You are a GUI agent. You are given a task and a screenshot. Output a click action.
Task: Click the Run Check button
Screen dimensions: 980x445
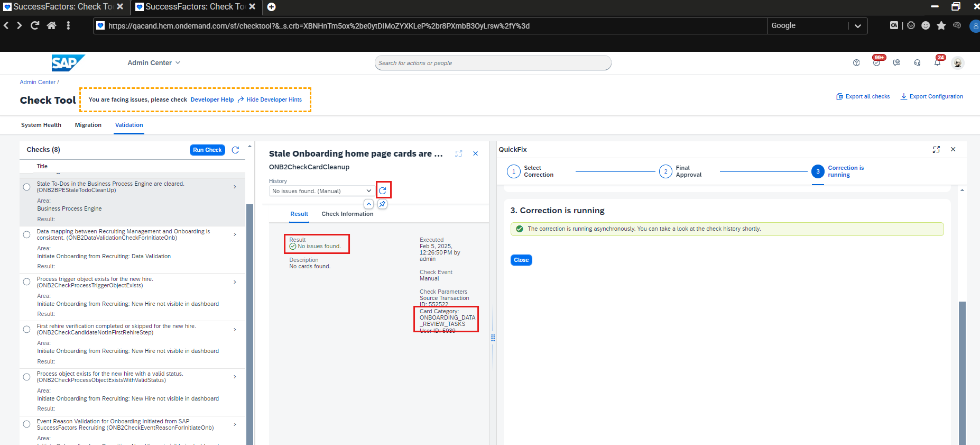coord(207,150)
